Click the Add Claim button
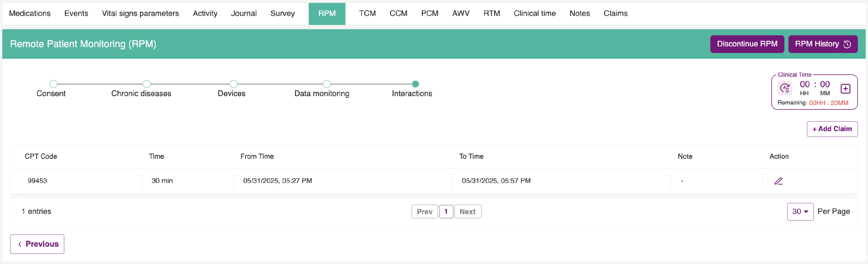This screenshot has height=264, width=868. click(x=832, y=129)
